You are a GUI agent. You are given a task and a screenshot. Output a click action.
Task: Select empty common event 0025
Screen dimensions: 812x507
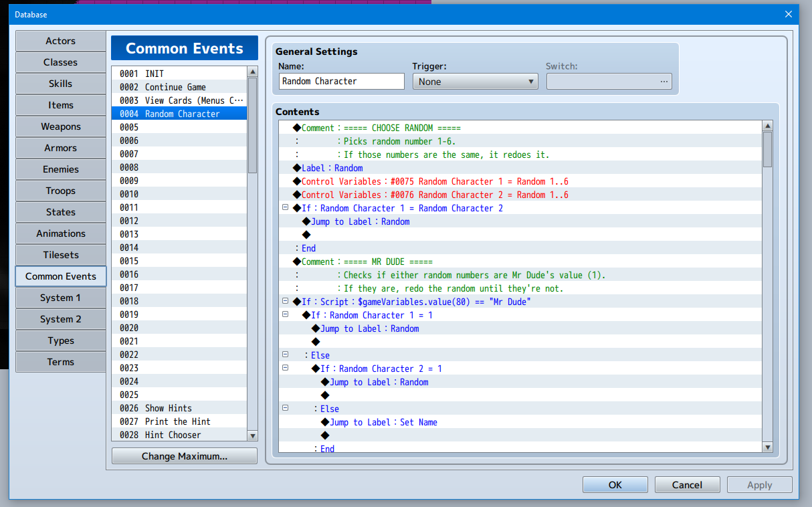(x=179, y=395)
